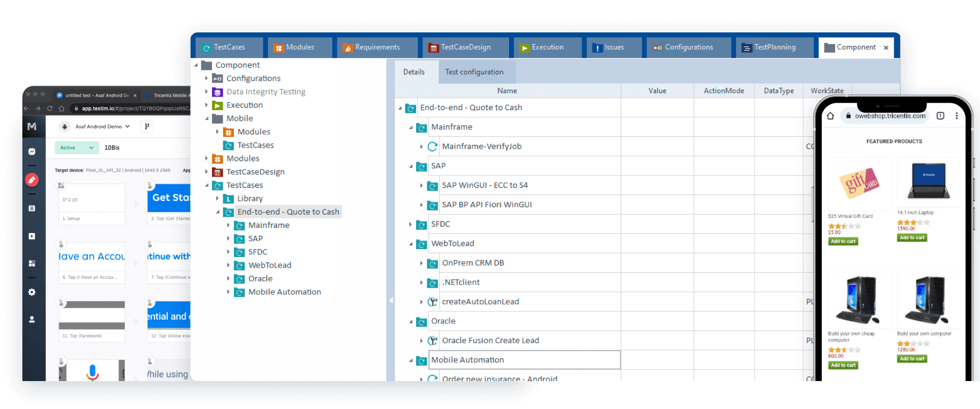Image resolution: width=980 pixels, height=409 pixels.
Task: Open test runs play icon in sidebar
Action: click(x=32, y=236)
